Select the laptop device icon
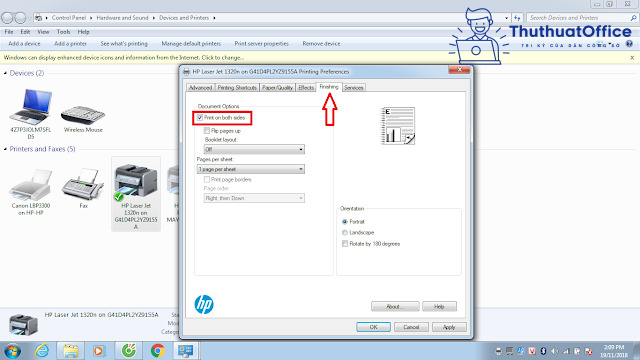The width and height of the screenshot is (640, 360). 31,107
